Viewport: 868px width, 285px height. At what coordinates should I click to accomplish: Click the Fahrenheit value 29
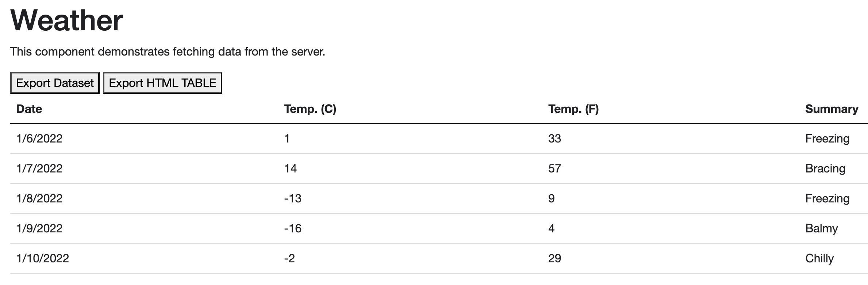point(554,258)
